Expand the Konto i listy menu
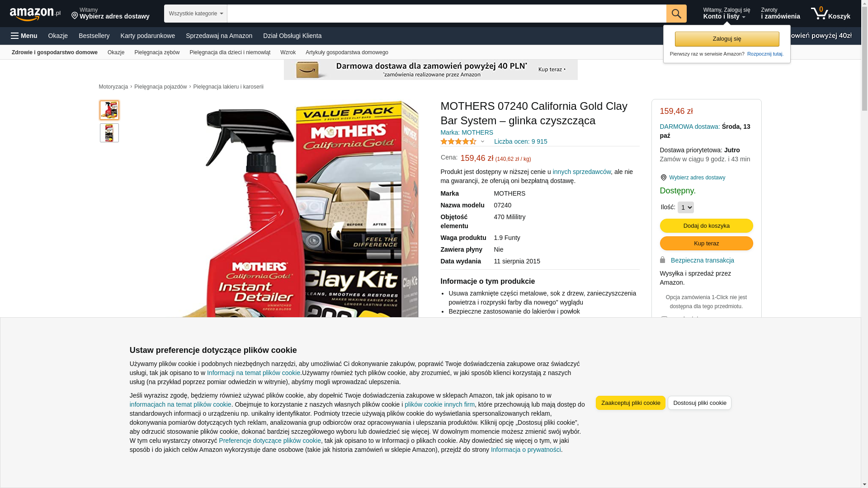Screen dimensions: 868x488 pos(726,14)
